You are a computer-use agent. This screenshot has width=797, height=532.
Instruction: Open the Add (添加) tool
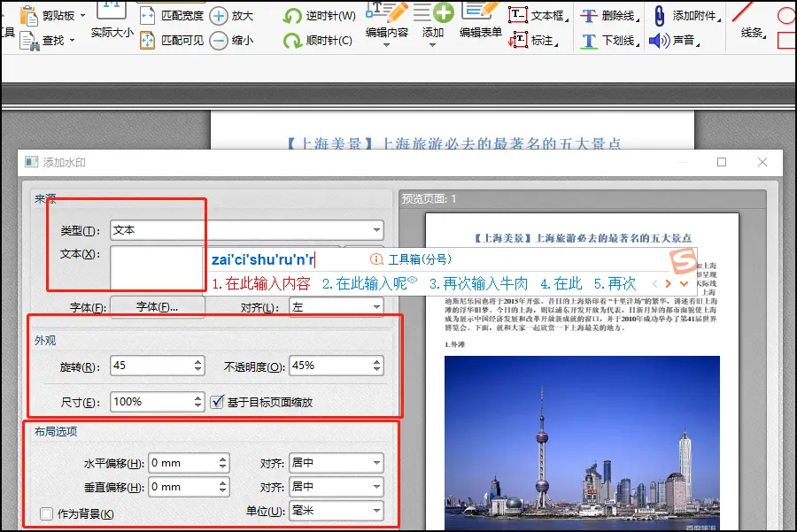point(433,23)
